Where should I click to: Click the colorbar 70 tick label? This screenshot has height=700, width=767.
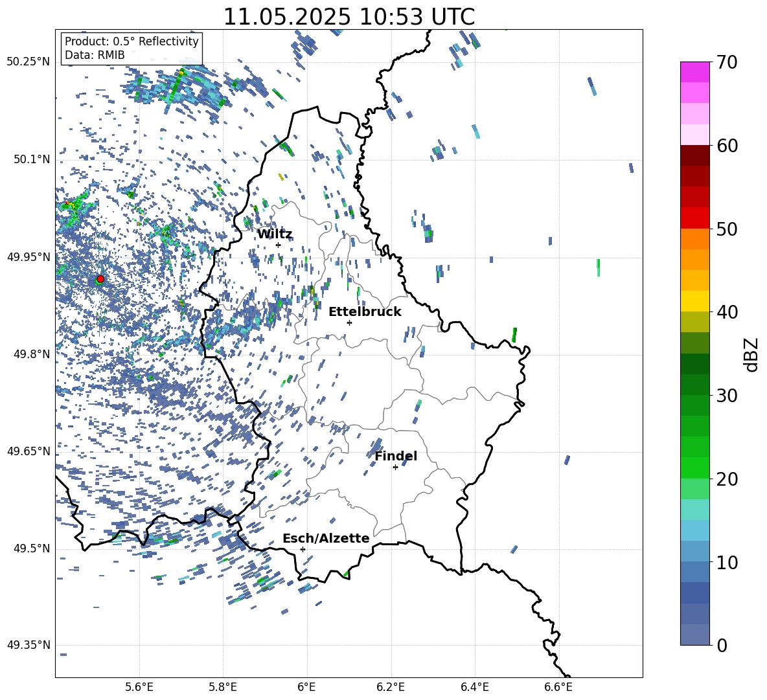point(727,62)
